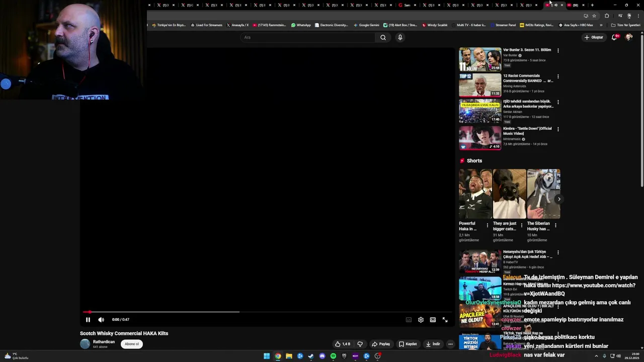Focus the YouTube search field Ara
644x362 pixels.
tap(308, 37)
